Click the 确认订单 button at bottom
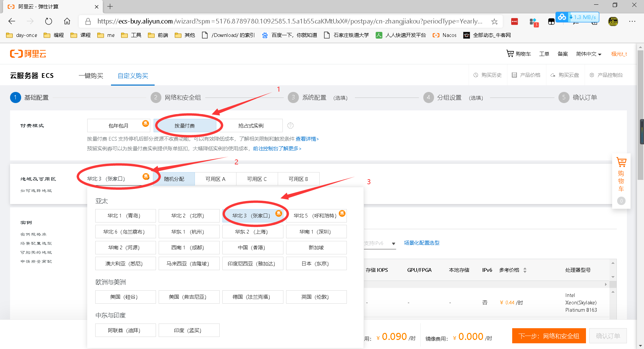 608,336
